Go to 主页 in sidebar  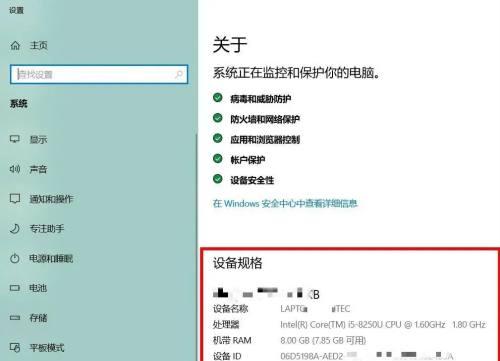coord(38,45)
